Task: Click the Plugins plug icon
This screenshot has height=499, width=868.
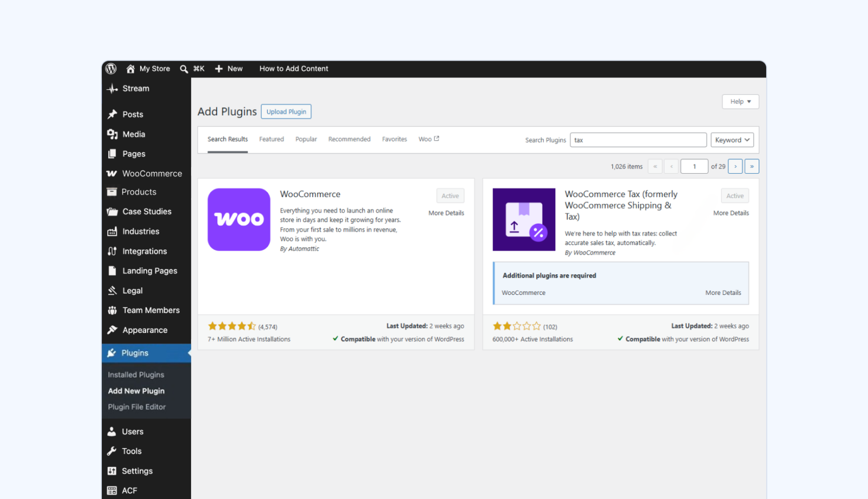Action: [111, 353]
